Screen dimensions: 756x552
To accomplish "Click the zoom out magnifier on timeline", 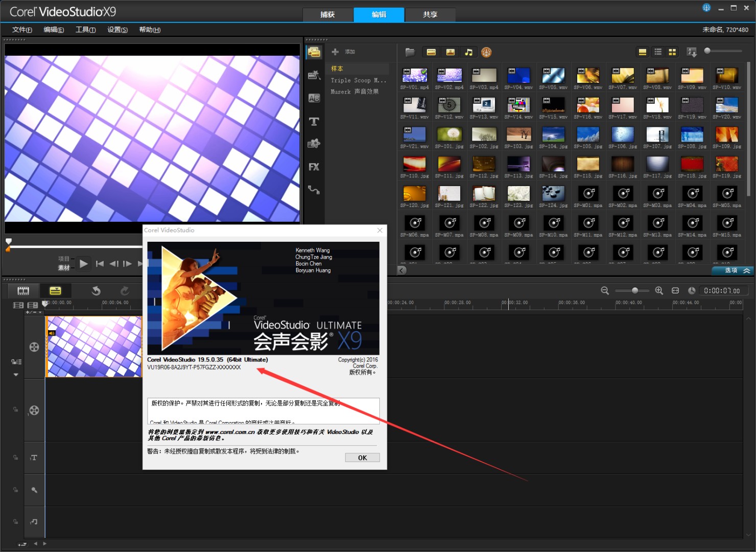I will tap(605, 290).
